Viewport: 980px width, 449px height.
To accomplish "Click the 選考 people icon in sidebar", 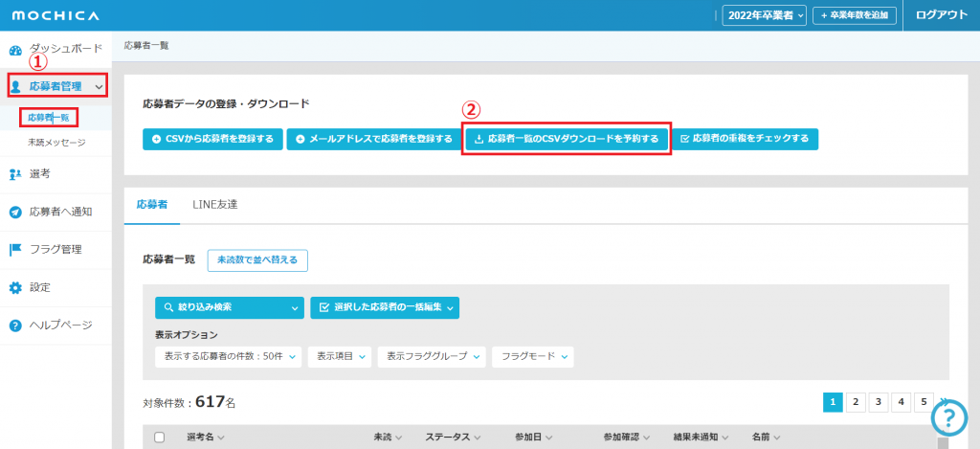I will (15, 174).
